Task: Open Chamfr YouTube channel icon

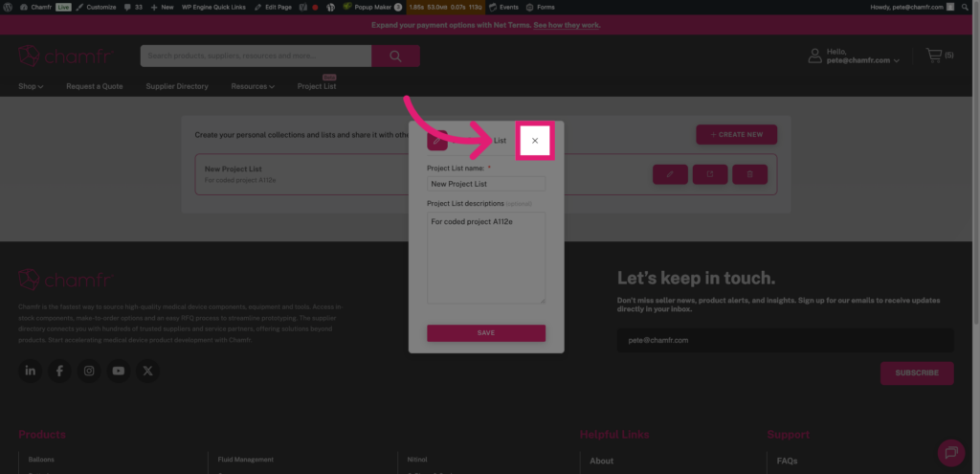Action: click(x=118, y=371)
